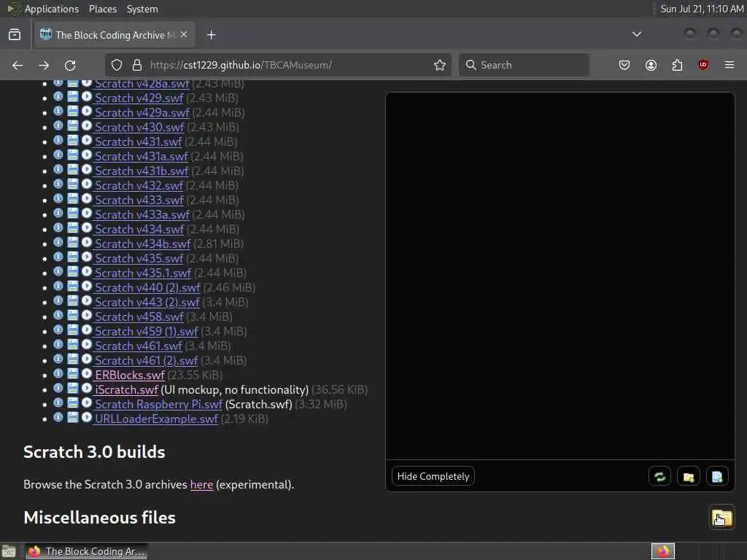This screenshot has height=560, width=747.
Task: Click the green reload arrows in the player panel
Action: coord(659,476)
